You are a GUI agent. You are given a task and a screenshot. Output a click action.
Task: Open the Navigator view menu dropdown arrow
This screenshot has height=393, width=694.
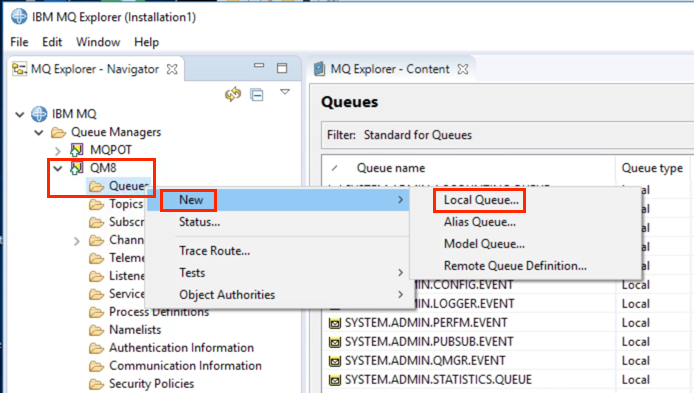(x=285, y=92)
